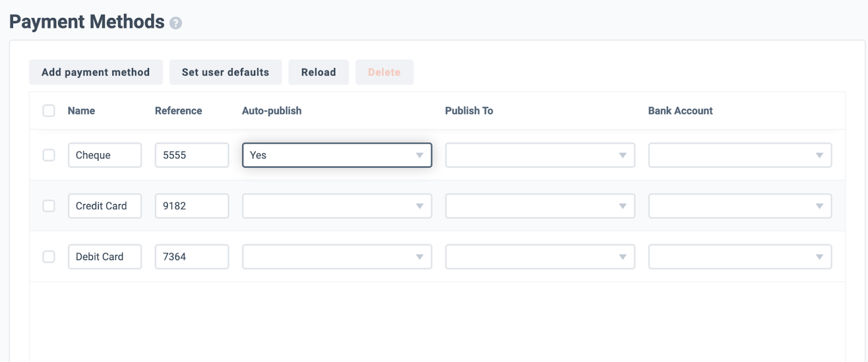Click the Reference column header
This screenshot has width=868, height=362.
[x=178, y=111]
